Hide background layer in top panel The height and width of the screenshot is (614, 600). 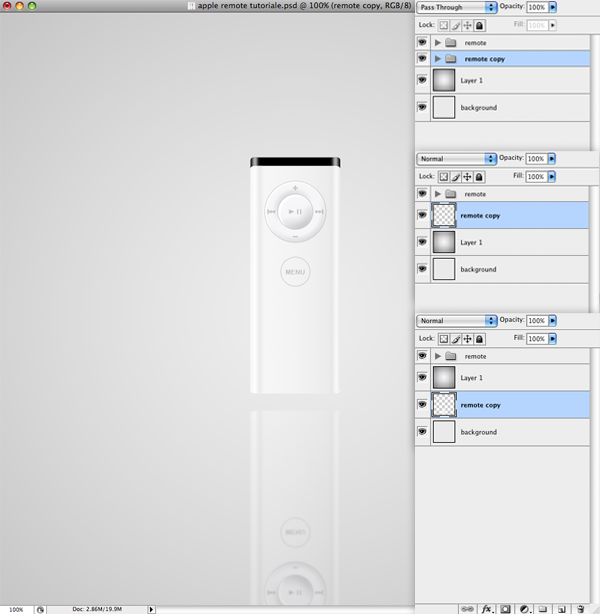pyautogui.click(x=422, y=107)
